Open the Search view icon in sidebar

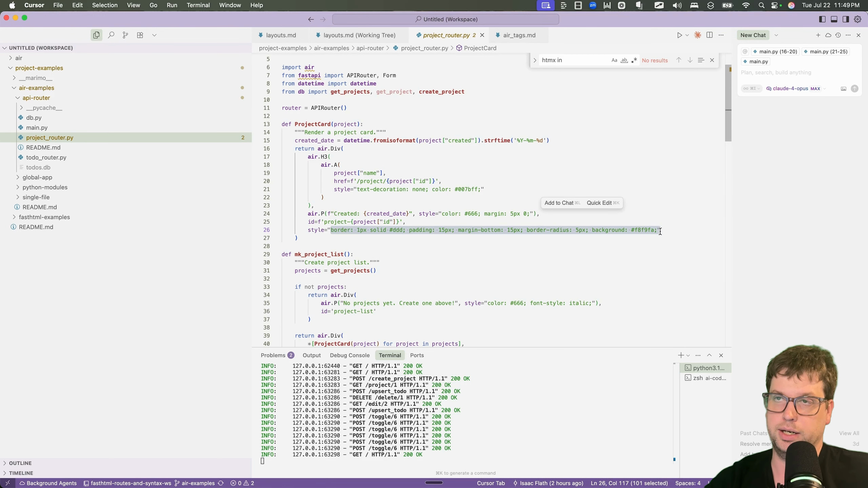pyautogui.click(x=111, y=35)
